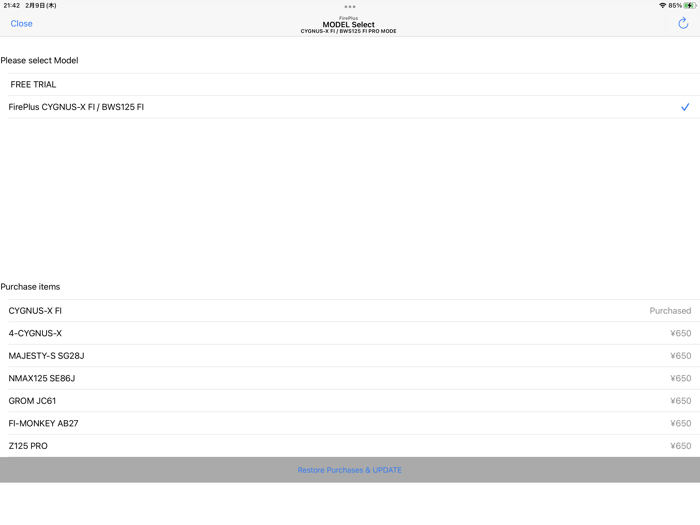The width and height of the screenshot is (700, 525).
Task: Tap the ¥650 price for Z125 PRO
Action: (x=680, y=446)
